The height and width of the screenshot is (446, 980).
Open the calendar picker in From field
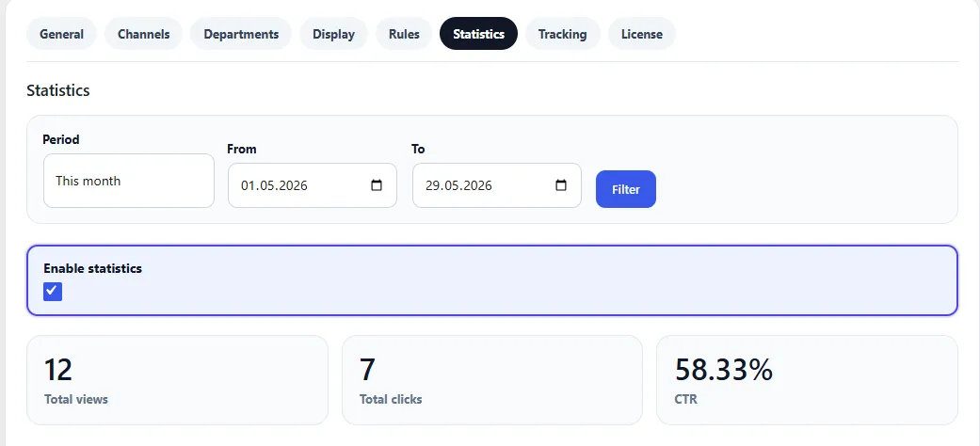click(377, 185)
